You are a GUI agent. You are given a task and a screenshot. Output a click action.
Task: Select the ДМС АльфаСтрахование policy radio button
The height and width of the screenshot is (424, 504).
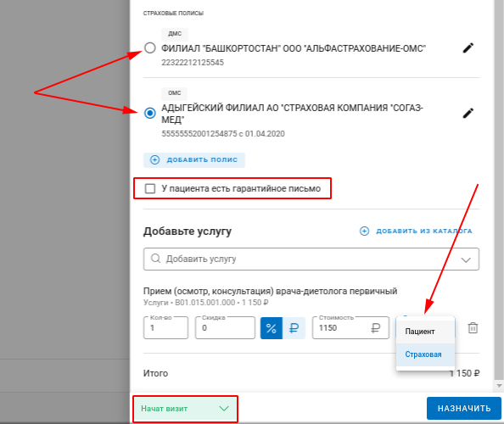(x=150, y=47)
